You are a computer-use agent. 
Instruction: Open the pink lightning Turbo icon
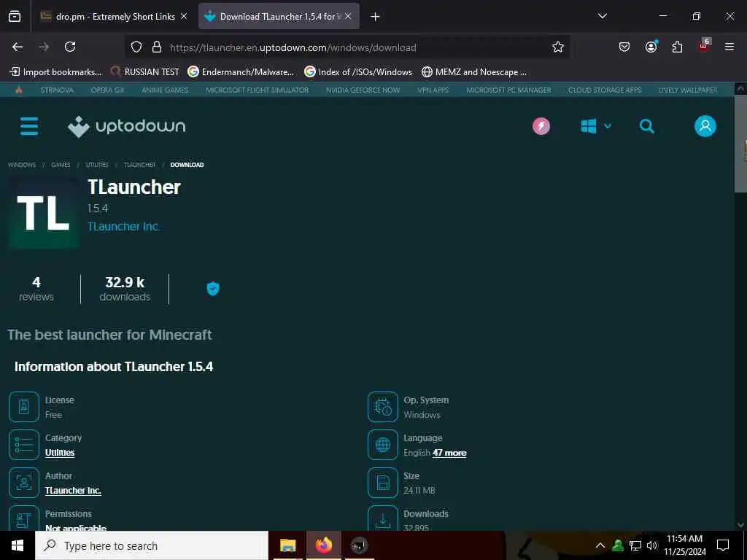541,126
